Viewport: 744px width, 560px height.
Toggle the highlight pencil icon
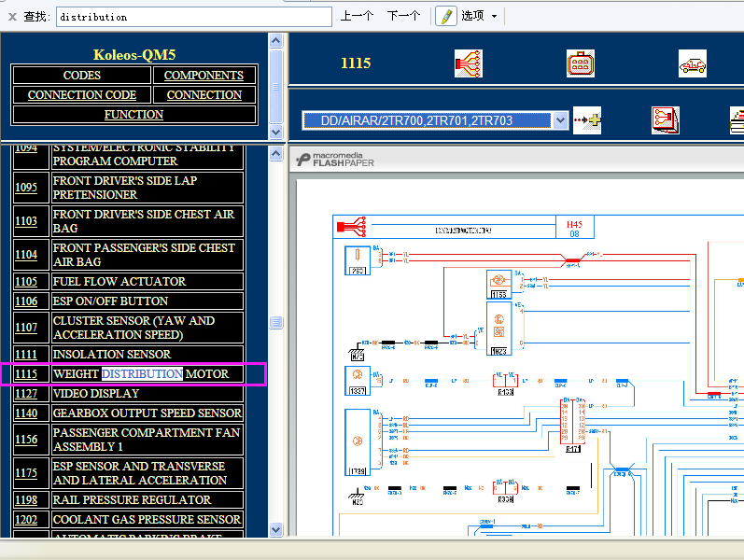[x=446, y=17]
